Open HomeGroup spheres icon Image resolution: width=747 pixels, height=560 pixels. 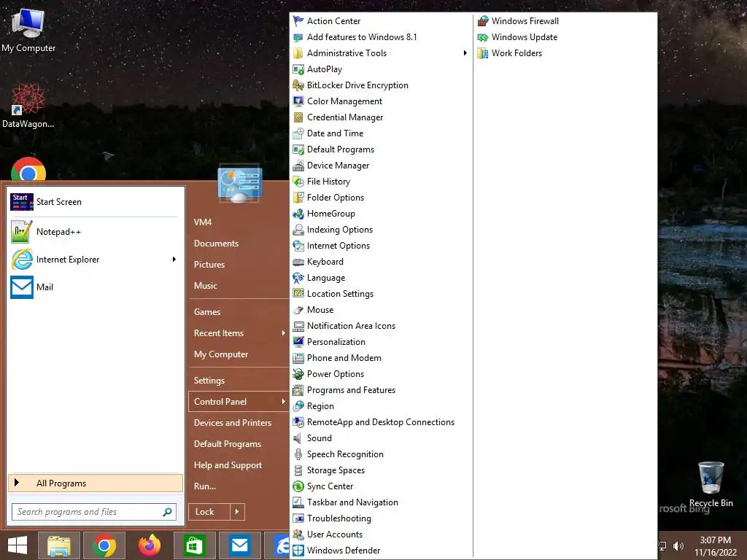298,214
